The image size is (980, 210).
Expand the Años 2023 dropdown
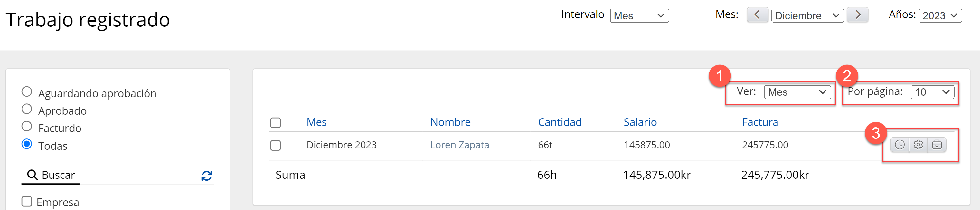tap(940, 16)
